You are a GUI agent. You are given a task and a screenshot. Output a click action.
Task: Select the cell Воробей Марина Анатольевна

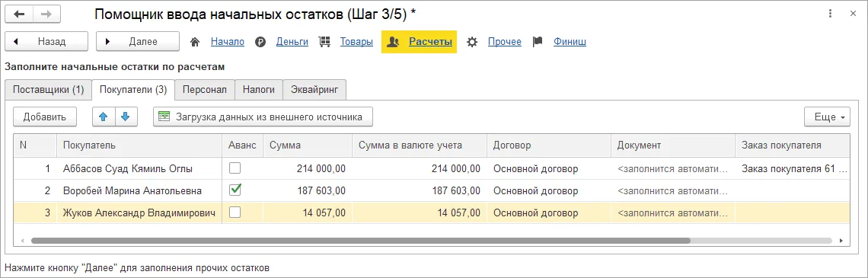coord(139,190)
